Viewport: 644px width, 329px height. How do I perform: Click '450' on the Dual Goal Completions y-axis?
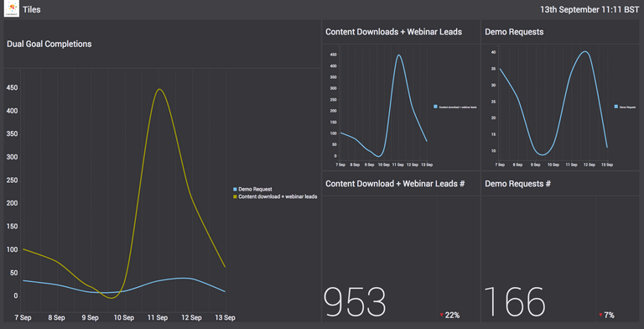pos(13,88)
